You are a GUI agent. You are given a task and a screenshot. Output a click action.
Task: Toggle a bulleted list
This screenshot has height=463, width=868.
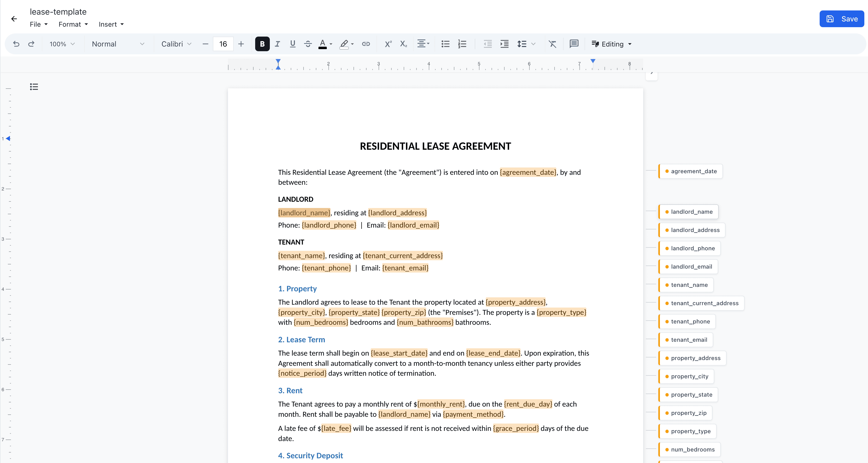[445, 44]
